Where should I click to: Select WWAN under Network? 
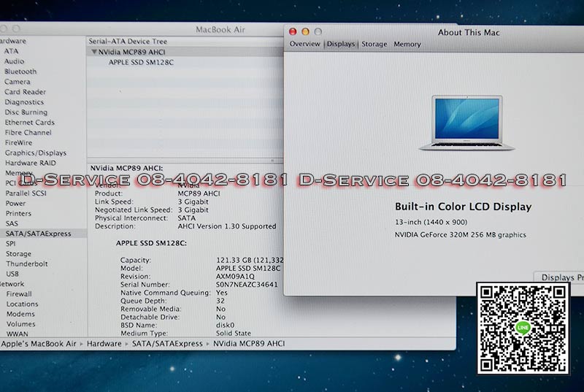(17, 334)
